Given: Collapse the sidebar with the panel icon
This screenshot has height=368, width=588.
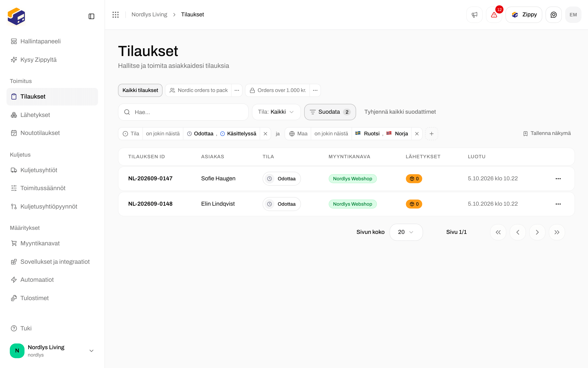Looking at the screenshot, I should (91, 16).
